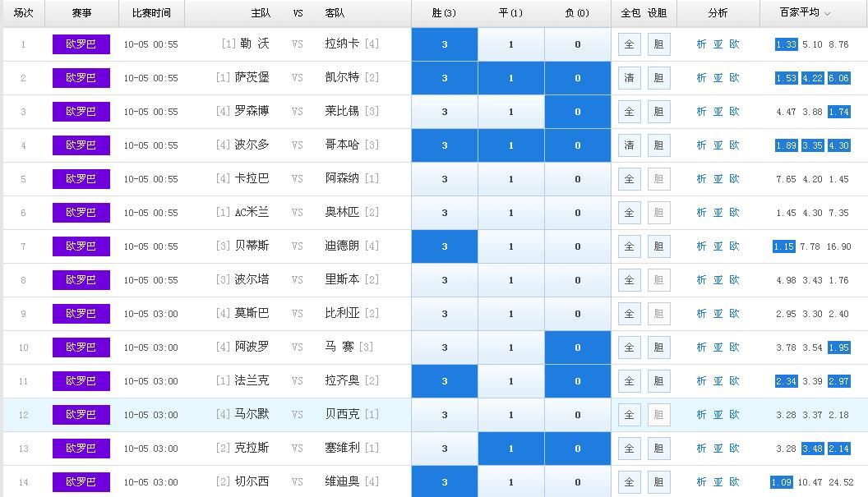Screen dimensions: 868x497
Task: Select odds 6.06 for 萨茨堡 match
Action: (838, 78)
